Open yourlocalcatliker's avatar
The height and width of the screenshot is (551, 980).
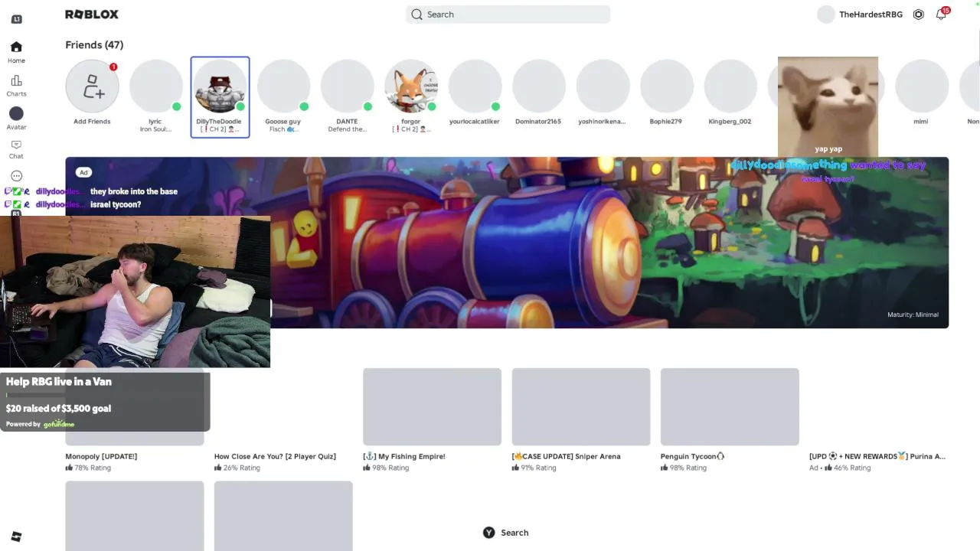[x=475, y=86]
